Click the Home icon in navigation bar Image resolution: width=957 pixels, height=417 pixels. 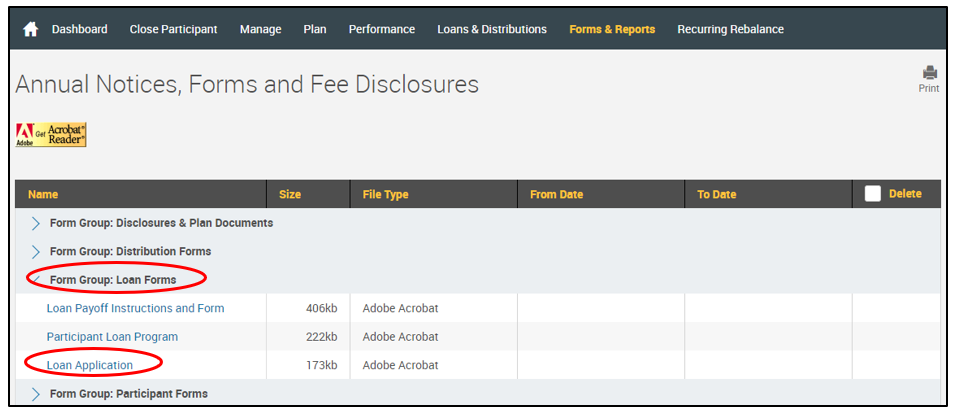30,29
